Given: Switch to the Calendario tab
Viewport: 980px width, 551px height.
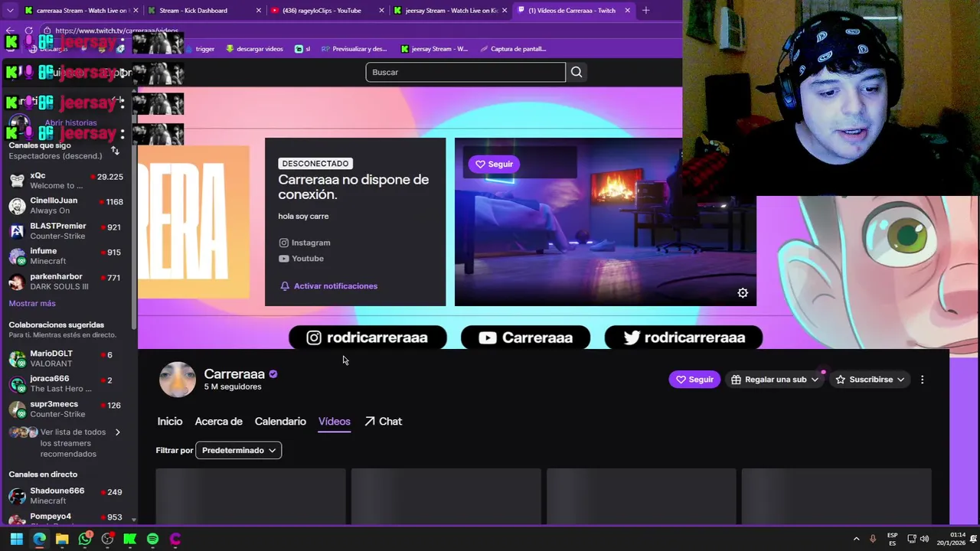Looking at the screenshot, I should click(x=280, y=422).
